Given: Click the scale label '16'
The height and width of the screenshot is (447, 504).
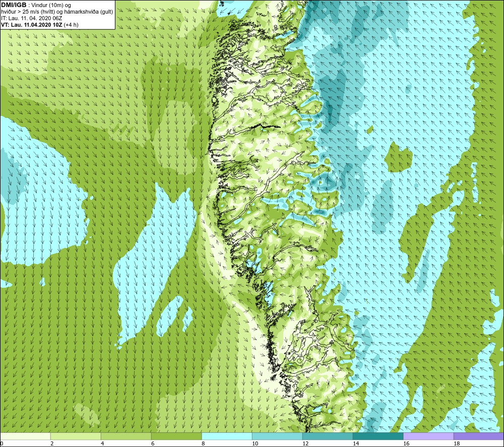Looking at the screenshot, I should coord(406,444).
